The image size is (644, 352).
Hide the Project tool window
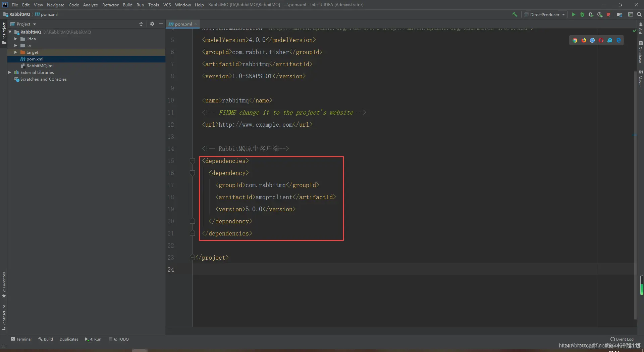(x=161, y=24)
